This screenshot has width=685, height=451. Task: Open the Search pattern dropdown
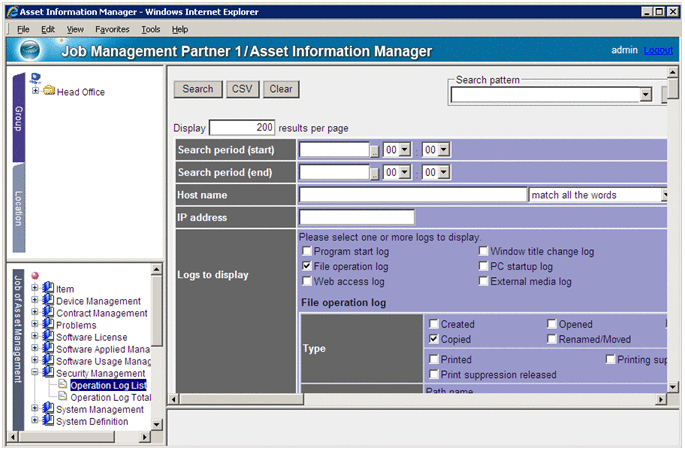645,95
